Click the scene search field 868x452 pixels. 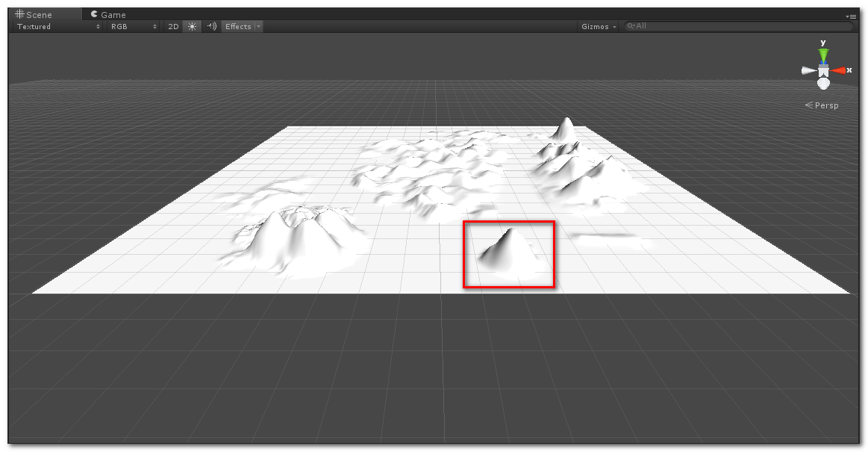point(739,26)
